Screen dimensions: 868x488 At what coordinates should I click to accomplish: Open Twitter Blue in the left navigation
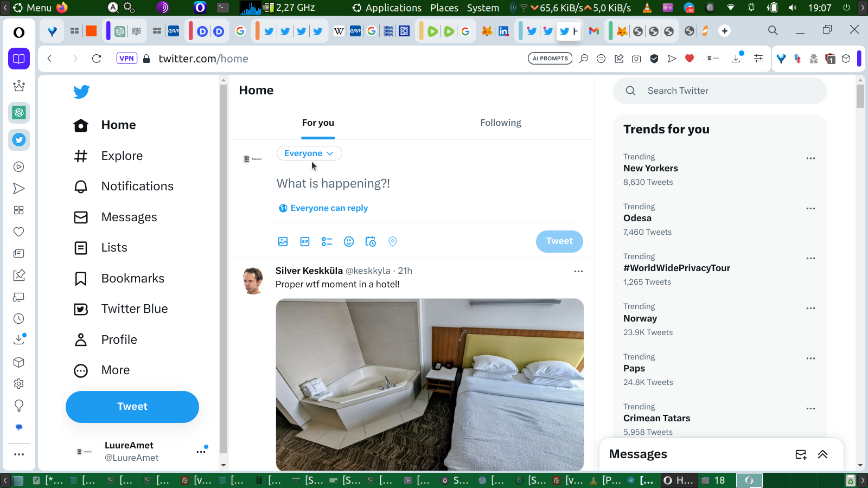(x=121, y=309)
